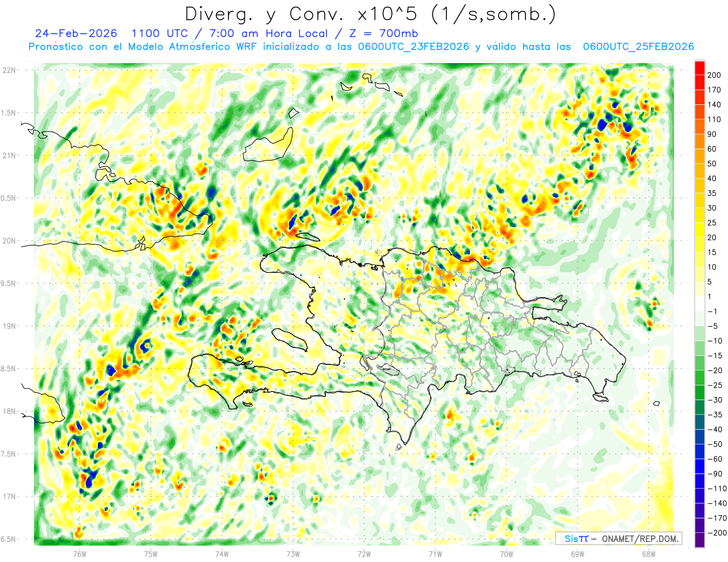
Task: Click the '0600UTC_25FEB2026' valid-until timestamp
Action: click(x=638, y=47)
